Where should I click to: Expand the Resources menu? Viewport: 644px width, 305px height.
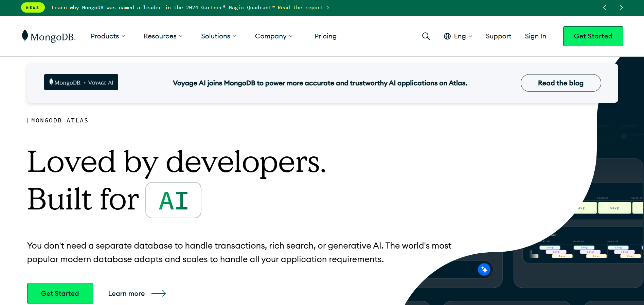163,36
